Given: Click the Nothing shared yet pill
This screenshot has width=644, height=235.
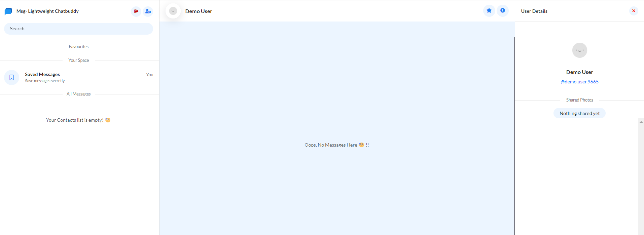Looking at the screenshot, I should (x=579, y=113).
